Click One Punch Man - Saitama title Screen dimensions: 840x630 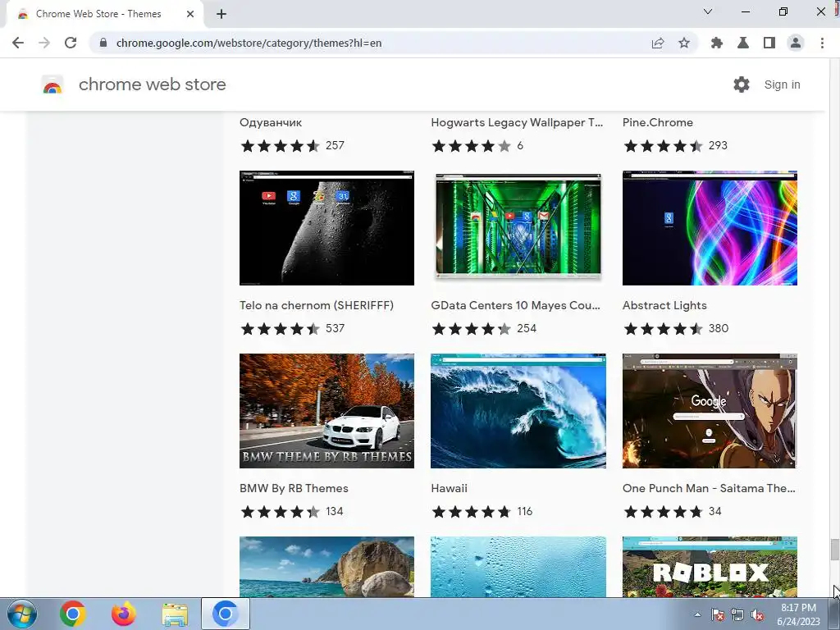point(709,488)
